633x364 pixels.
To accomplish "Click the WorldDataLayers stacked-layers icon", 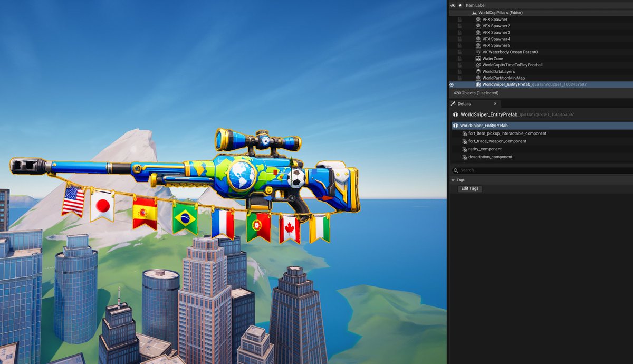I will (478, 71).
